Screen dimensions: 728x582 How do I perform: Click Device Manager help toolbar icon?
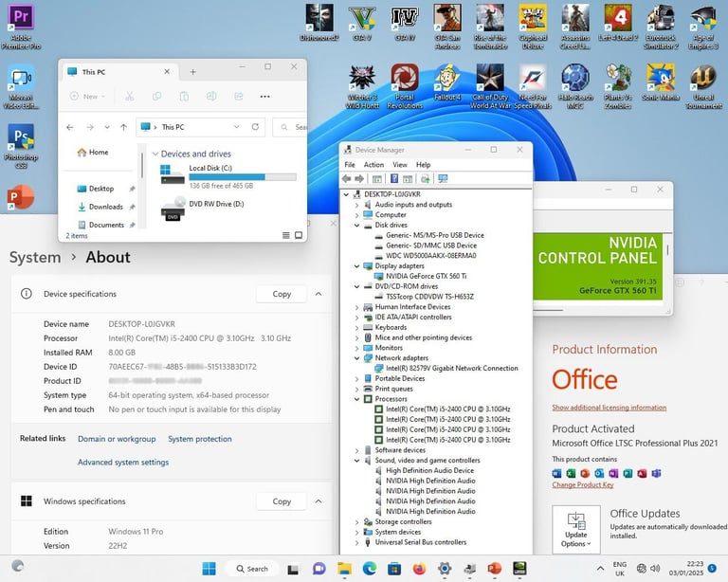(x=394, y=179)
